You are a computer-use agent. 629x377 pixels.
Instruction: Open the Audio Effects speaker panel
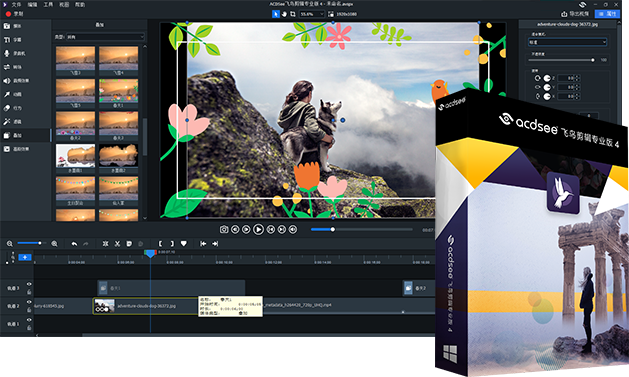(x=7, y=81)
